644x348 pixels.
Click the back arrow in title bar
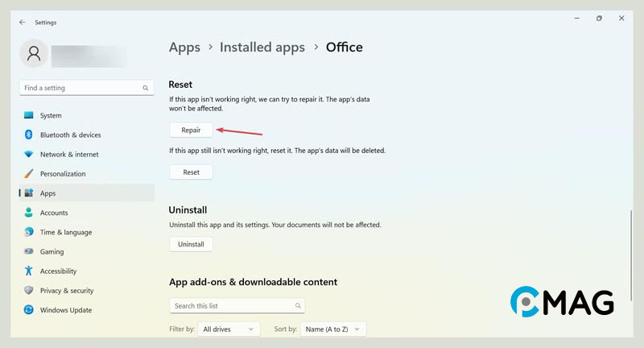tap(22, 23)
